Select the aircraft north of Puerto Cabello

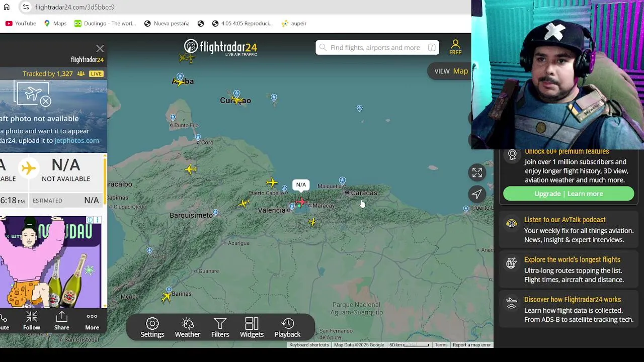(x=272, y=183)
